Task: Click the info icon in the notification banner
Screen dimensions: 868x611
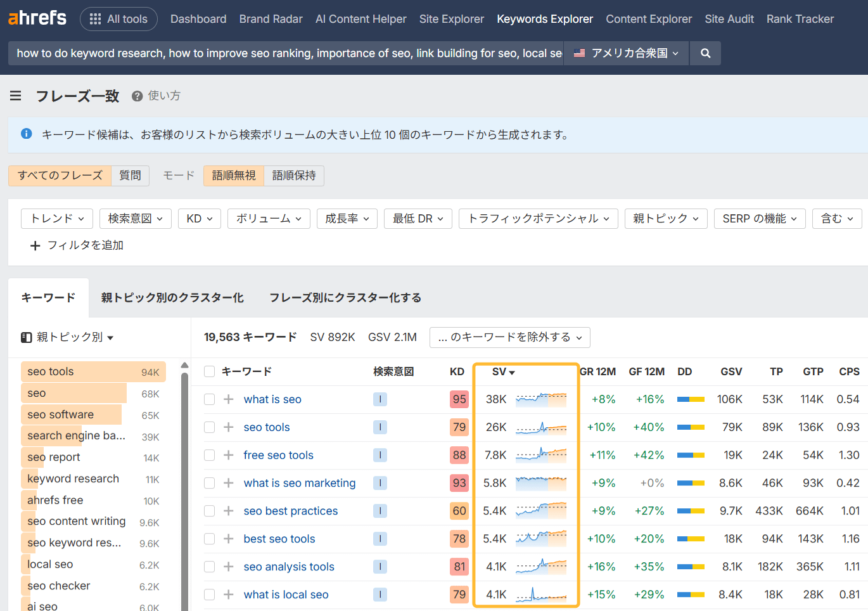Action: click(25, 134)
